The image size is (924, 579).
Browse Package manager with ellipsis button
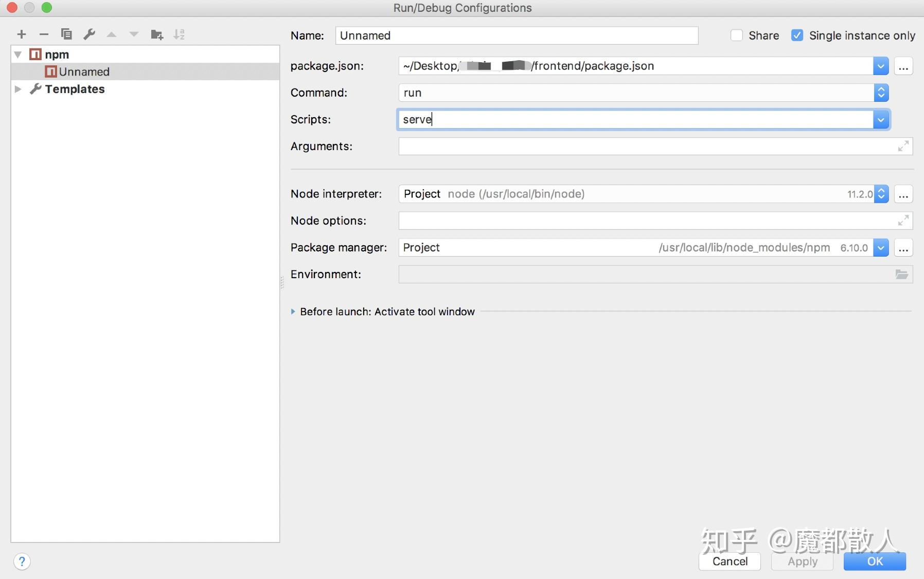903,247
